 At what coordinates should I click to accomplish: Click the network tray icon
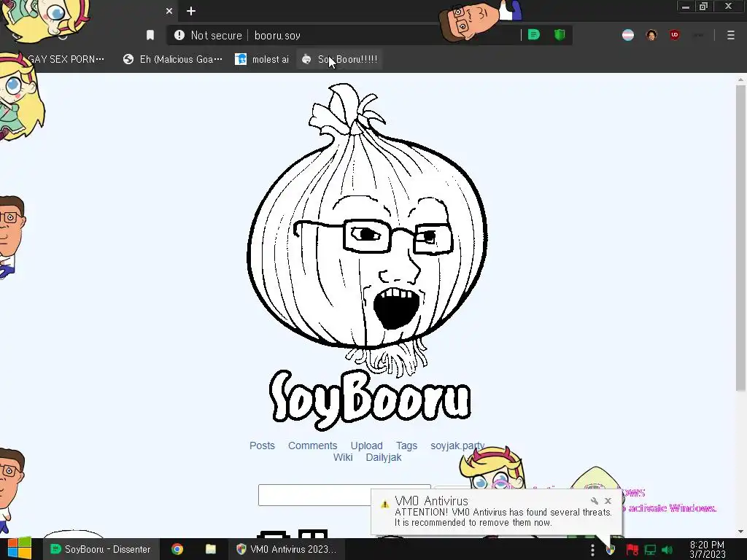[x=650, y=550]
